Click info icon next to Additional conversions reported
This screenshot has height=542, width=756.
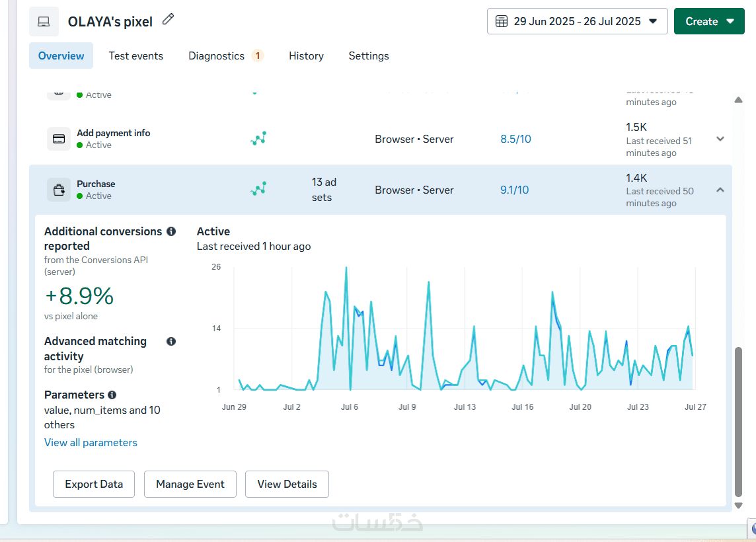[x=171, y=231]
